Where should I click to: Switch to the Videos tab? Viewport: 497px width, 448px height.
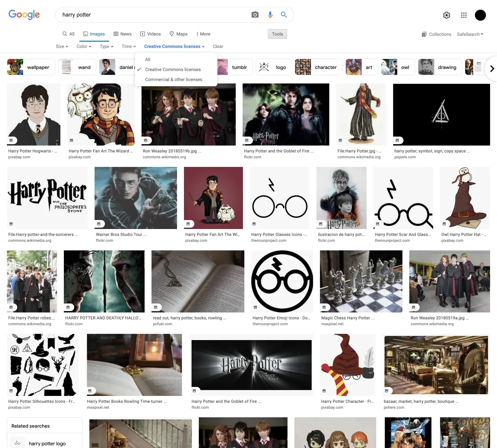(150, 34)
